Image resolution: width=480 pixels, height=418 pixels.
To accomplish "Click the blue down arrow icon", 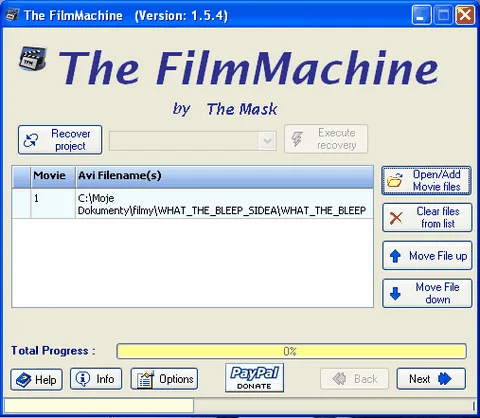I will click(x=395, y=294).
